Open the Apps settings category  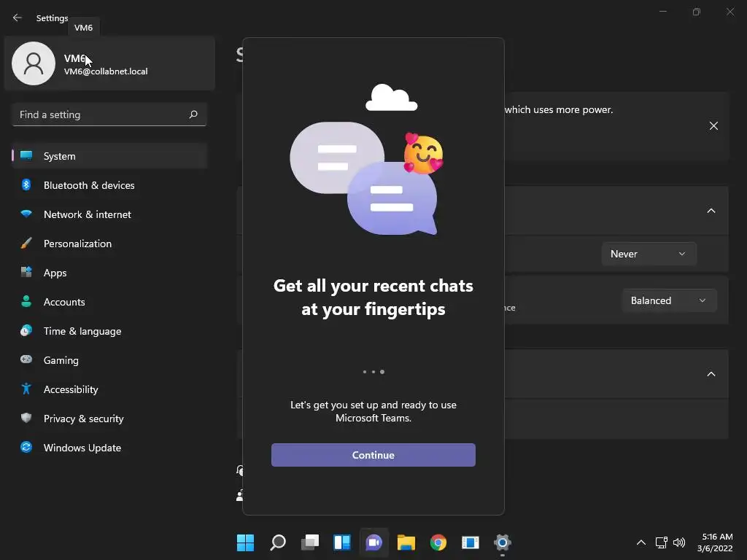click(109, 273)
